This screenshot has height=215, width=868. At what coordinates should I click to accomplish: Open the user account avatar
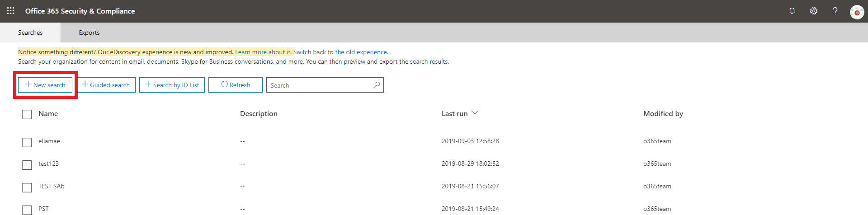tap(857, 12)
